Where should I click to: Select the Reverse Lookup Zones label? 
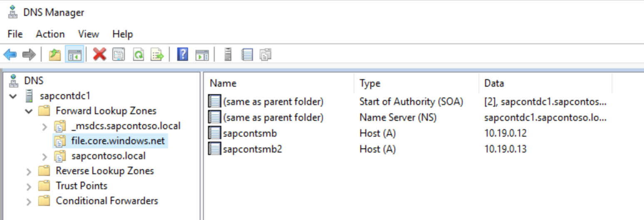105,171
